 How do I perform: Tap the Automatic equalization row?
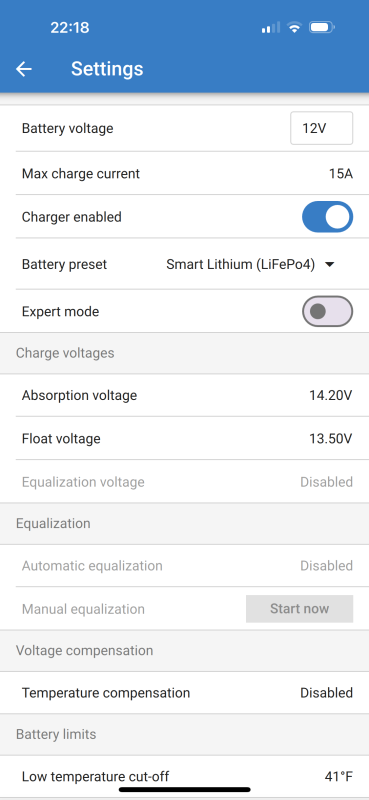point(184,566)
